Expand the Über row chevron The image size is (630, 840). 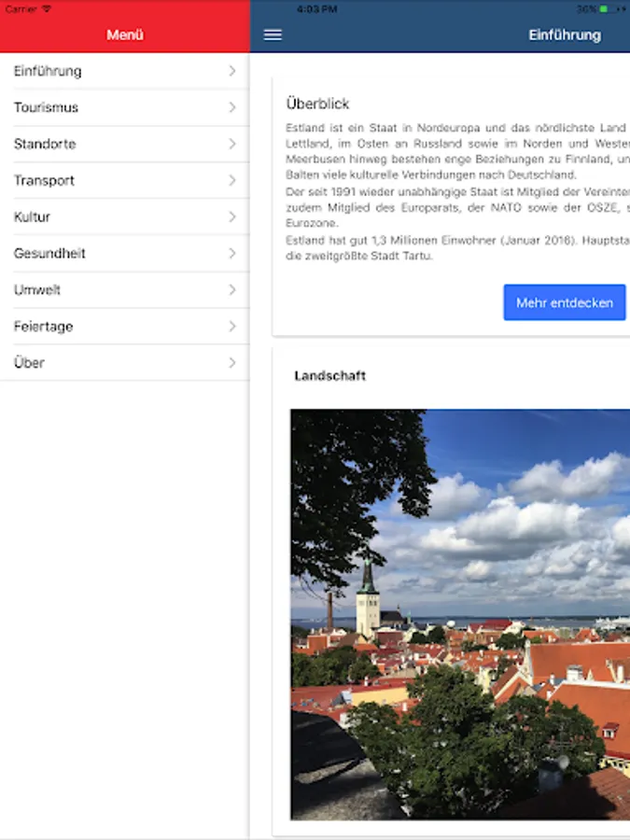tap(232, 363)
